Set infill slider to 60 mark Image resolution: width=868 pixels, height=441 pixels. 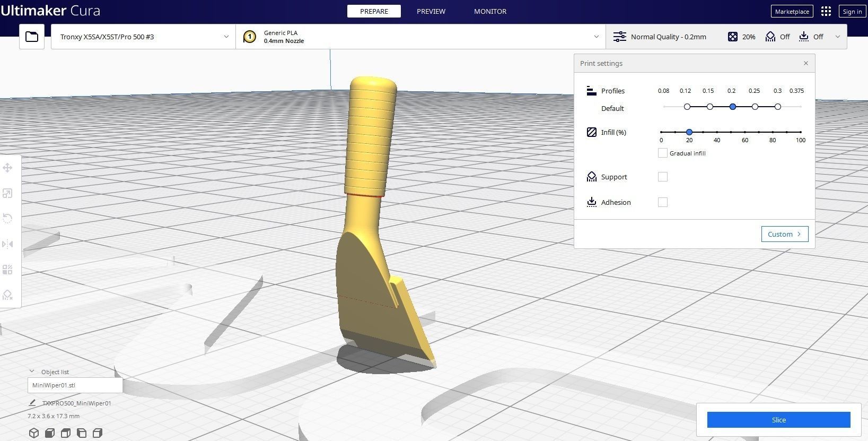[x=744, y=132]
